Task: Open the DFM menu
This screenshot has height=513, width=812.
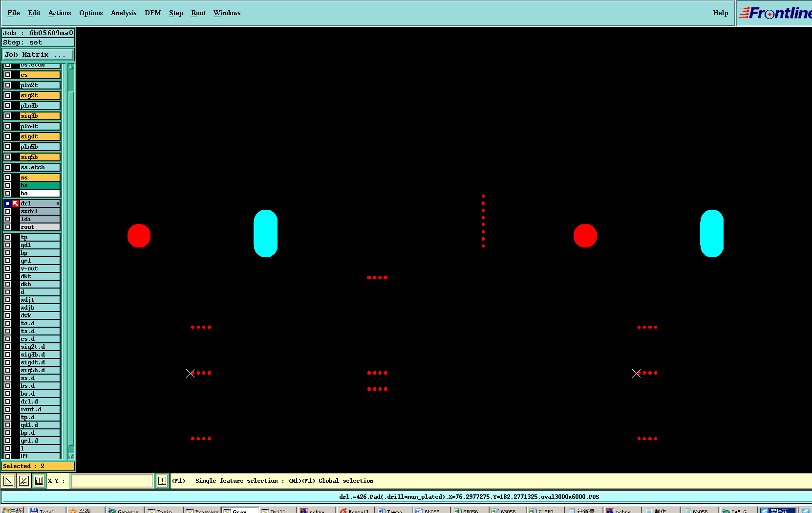Action: (153, 13)
